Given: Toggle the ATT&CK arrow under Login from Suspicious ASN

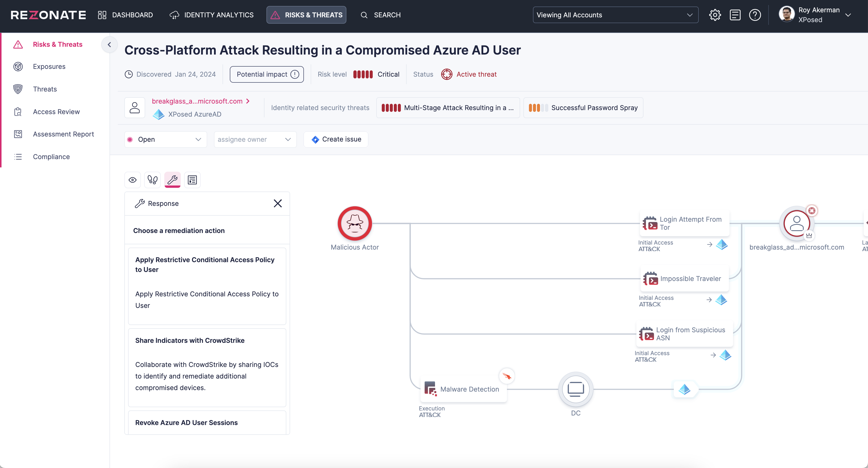Looking at the screenshot, I should point(713,355).
